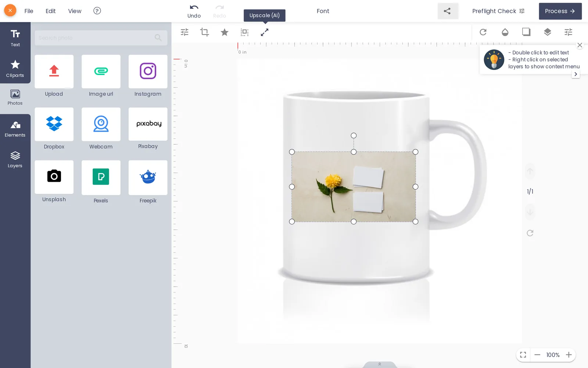Go to next page down arrow
This screenshot has width=588, height=368.
tap(530, 212)
